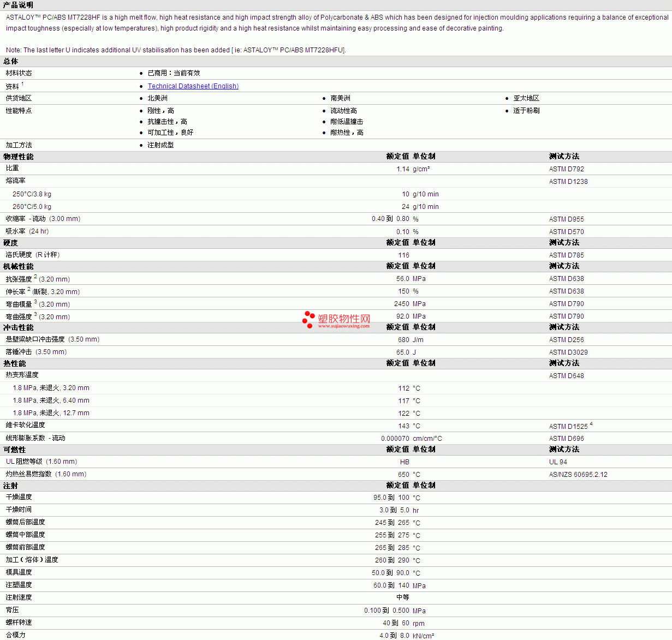This screenshot has width=672, height=640.
Task: Click the UL 94 test method
Action: pyautogui.click(x=558, y=462)
